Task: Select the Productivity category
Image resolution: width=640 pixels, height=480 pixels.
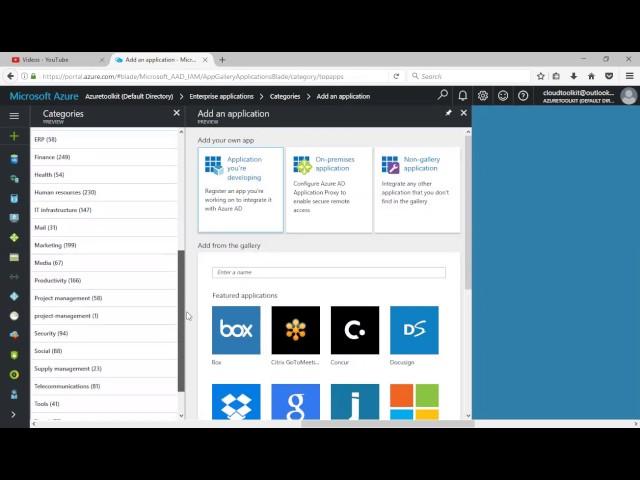Action: point(104,280)
